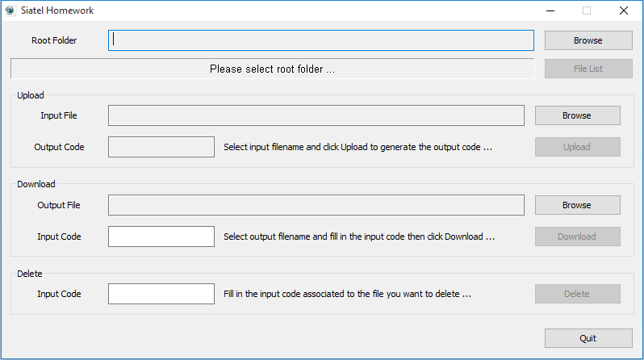Quit the application

[588, 338]
